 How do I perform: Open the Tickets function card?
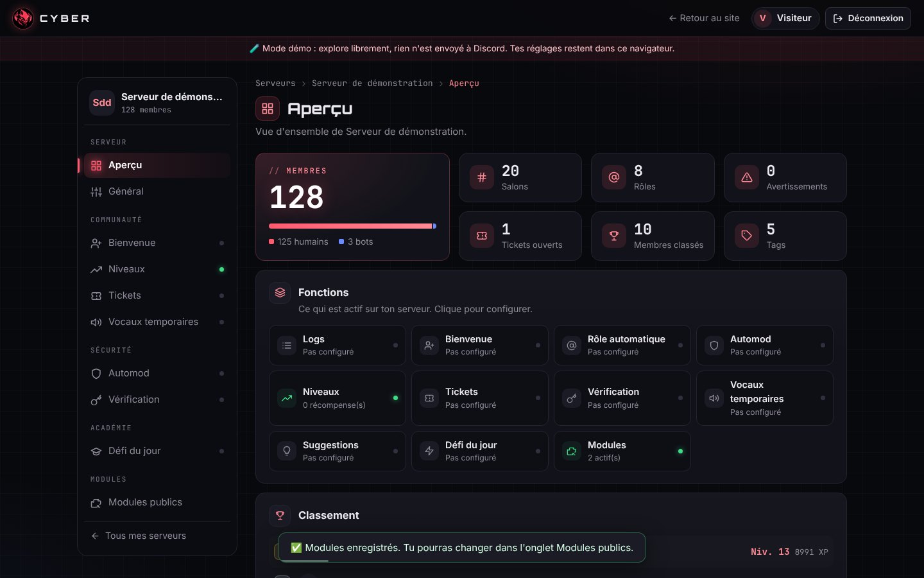click(480, 398)
